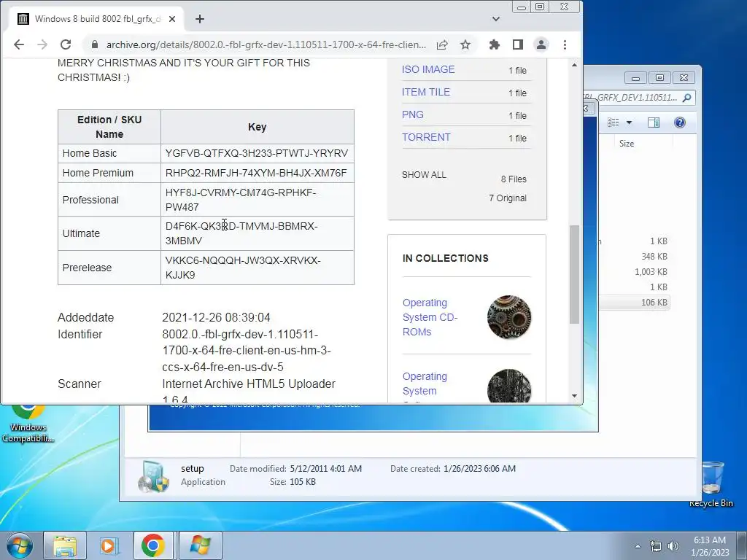Viewport: 747px width, 560px height.
Task: Open Chrome three-dot menu
Action: 565,44
